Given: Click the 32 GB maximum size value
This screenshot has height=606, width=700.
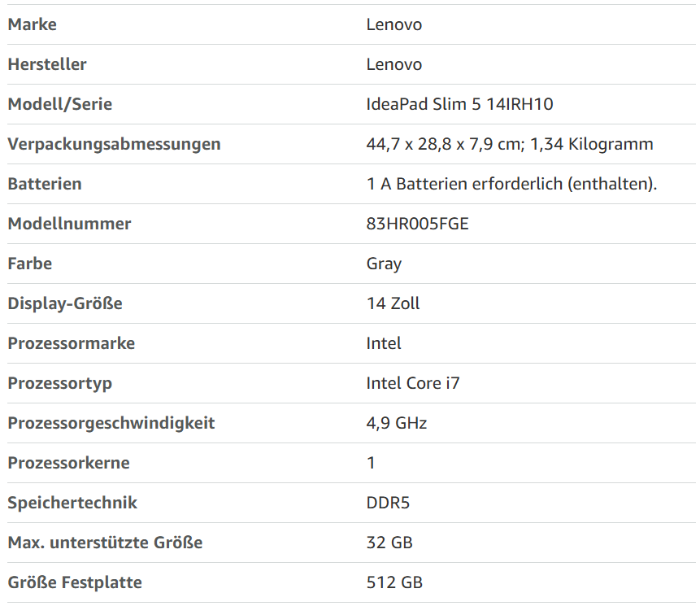Looking at the screenshot, I should pos(389,543).
